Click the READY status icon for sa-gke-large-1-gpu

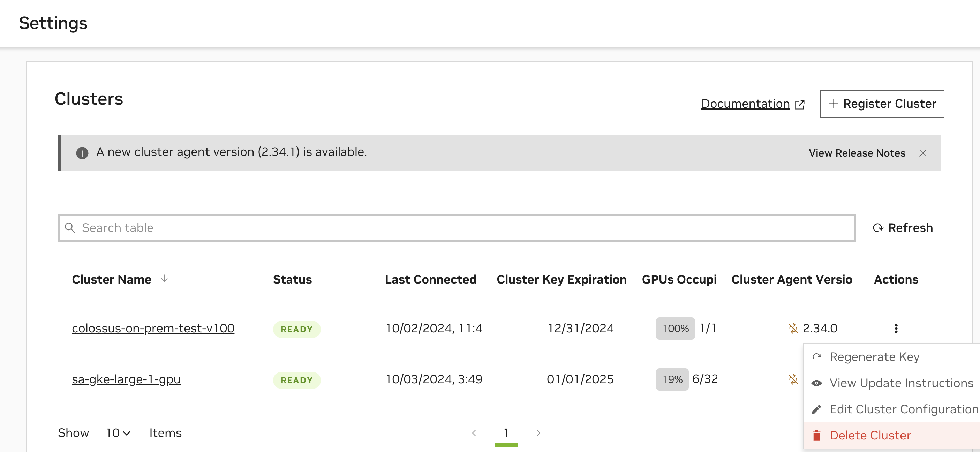297,379
